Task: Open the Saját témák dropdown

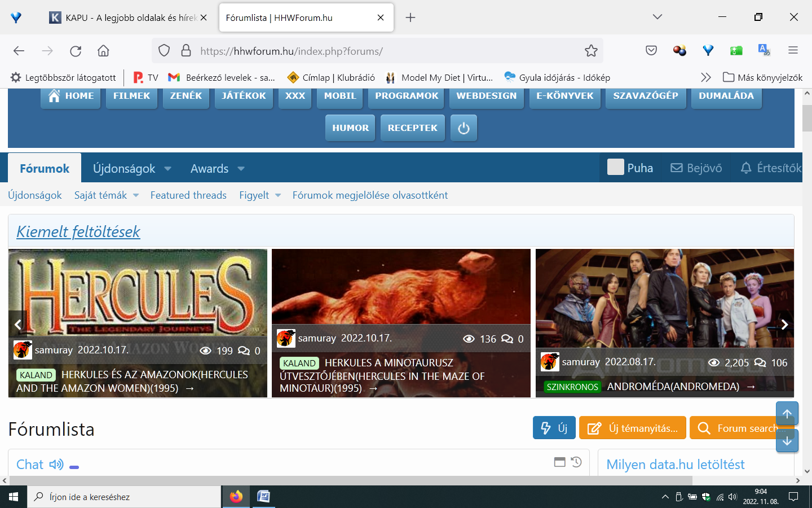Action: tap(136, 195)
